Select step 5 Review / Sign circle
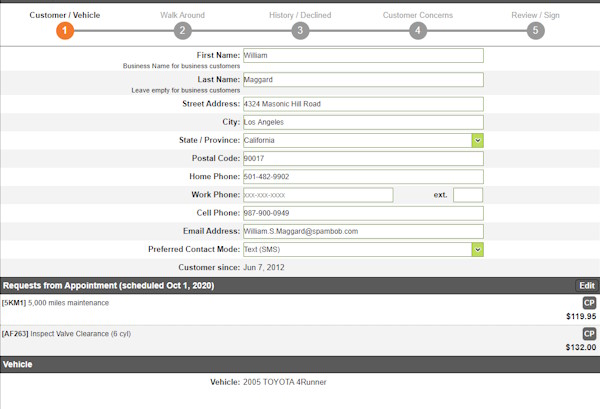 tap(536, 31)
